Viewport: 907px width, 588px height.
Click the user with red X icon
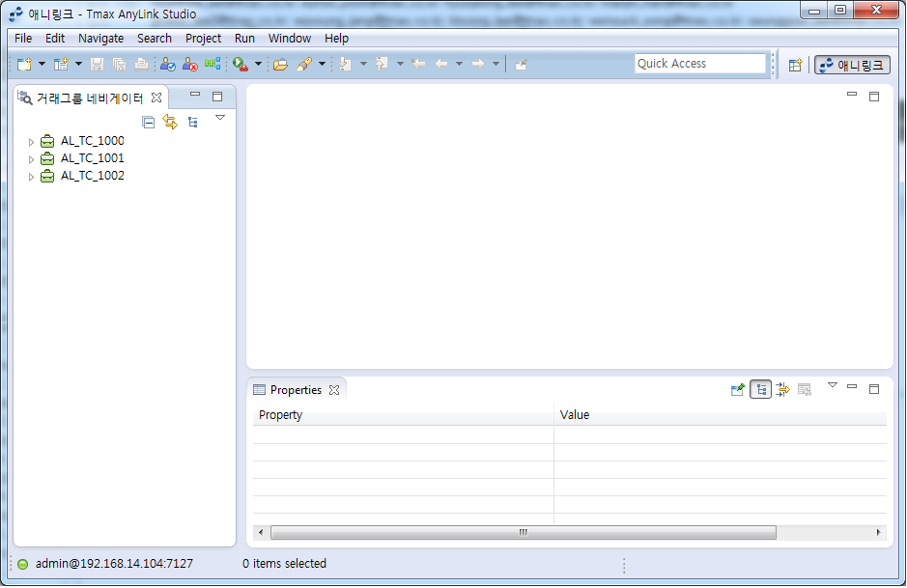190,65
